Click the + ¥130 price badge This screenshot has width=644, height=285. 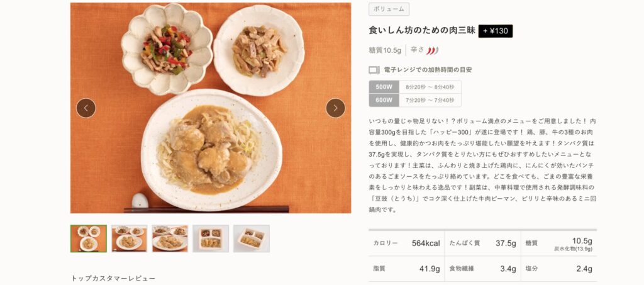(x=496, y=31)
